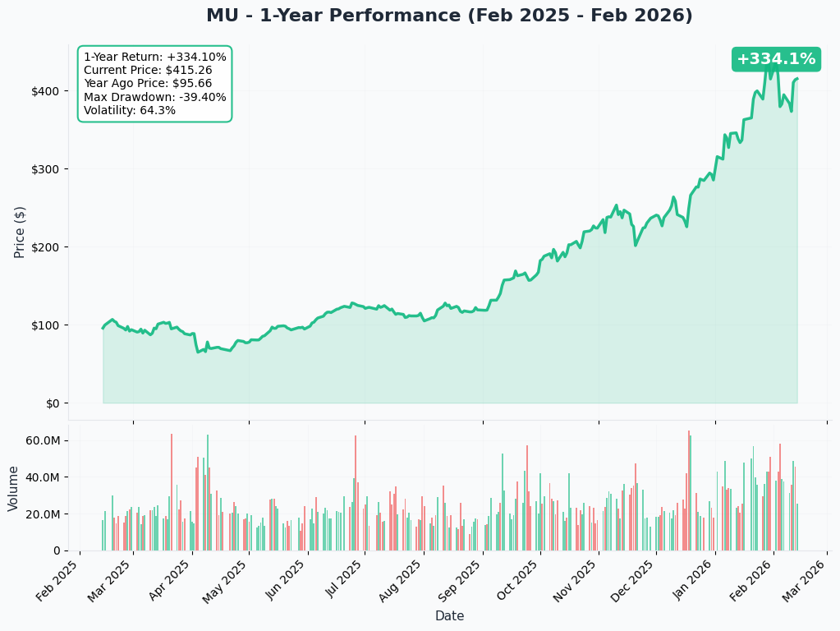Image resolution: width=840 pixels, height=631 pixels.
Task: Click the Apr 2025 date label
Action: click(171, 582)
